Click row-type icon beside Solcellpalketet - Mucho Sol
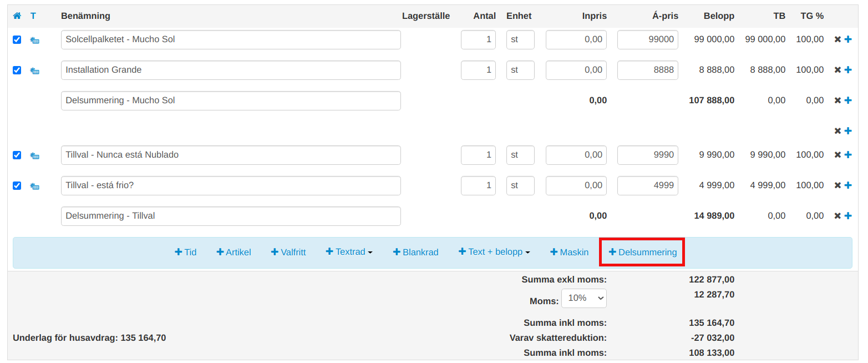This screenshot has height=363, width=868. point(34,40)
